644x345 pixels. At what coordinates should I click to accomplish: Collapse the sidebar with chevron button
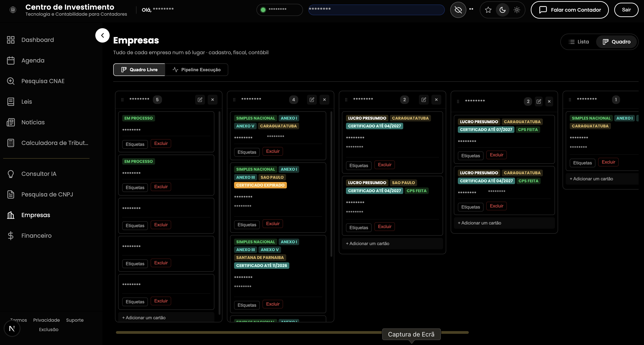coord(102,35)
